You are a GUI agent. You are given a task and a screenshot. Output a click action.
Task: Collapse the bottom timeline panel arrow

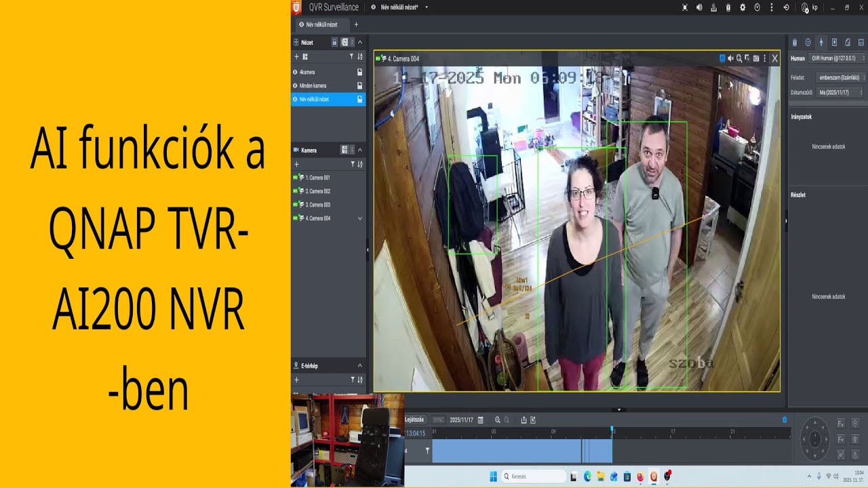[x=619, y=409]
